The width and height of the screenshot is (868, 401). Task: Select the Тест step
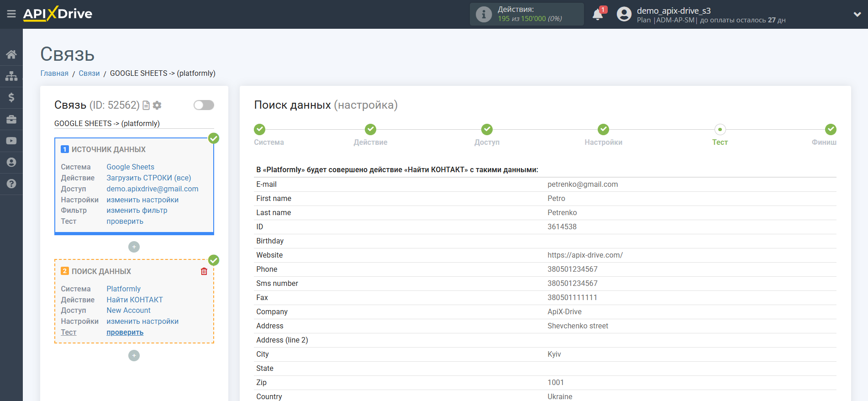720,130
